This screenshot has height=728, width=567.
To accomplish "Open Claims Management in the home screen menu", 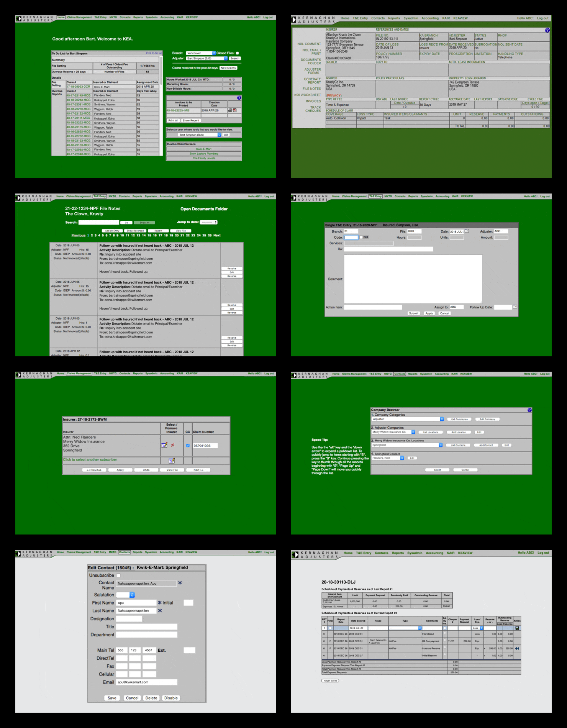I will (79, 17).
